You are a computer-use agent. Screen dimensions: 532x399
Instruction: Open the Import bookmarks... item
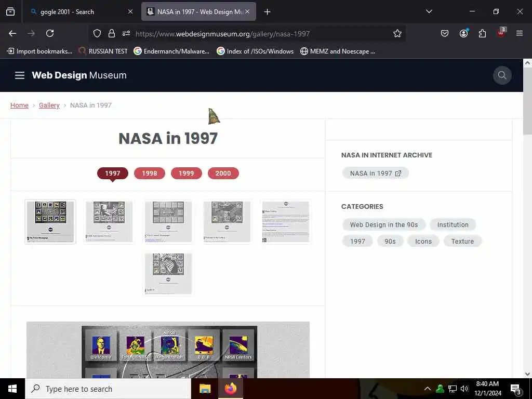[x=40, y=51]
